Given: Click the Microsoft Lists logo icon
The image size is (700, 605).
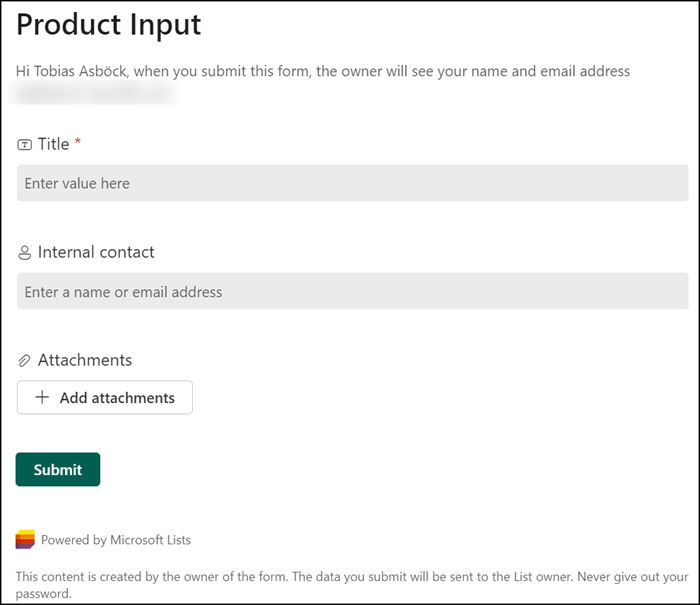Looking at the screenshot, I should pyautogui.click(x=25, y=540).
